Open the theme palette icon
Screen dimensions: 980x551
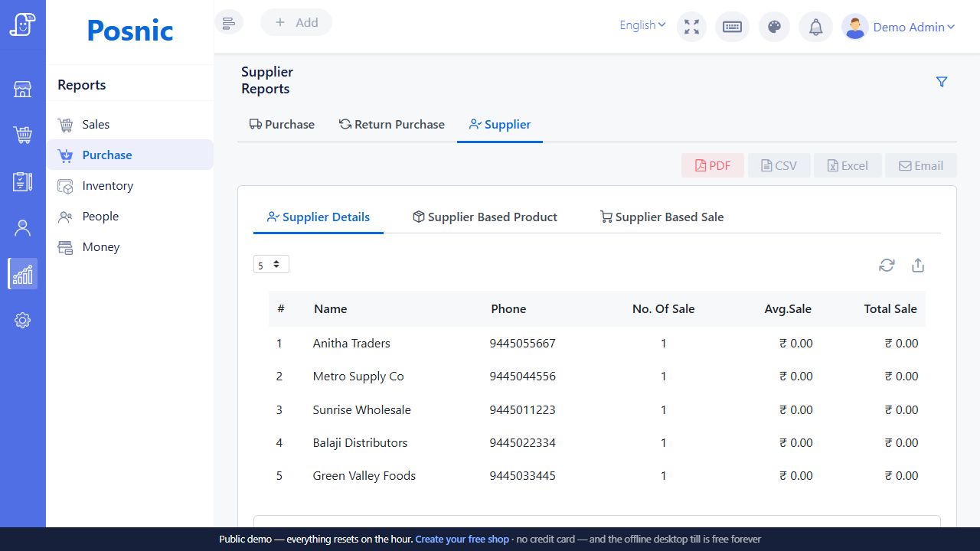pos(774,27)
